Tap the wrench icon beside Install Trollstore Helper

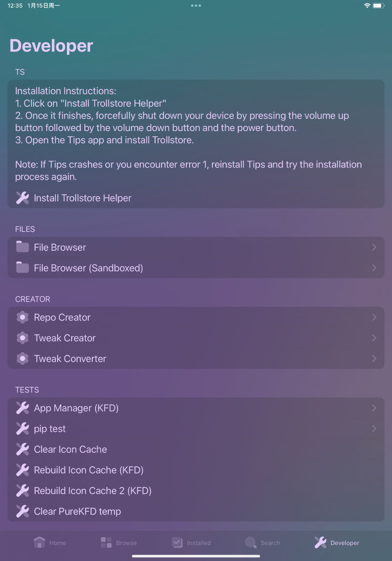point(23,198)
